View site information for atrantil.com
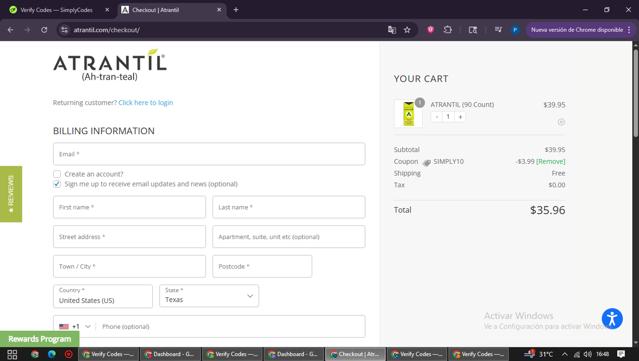 [64, 30]
